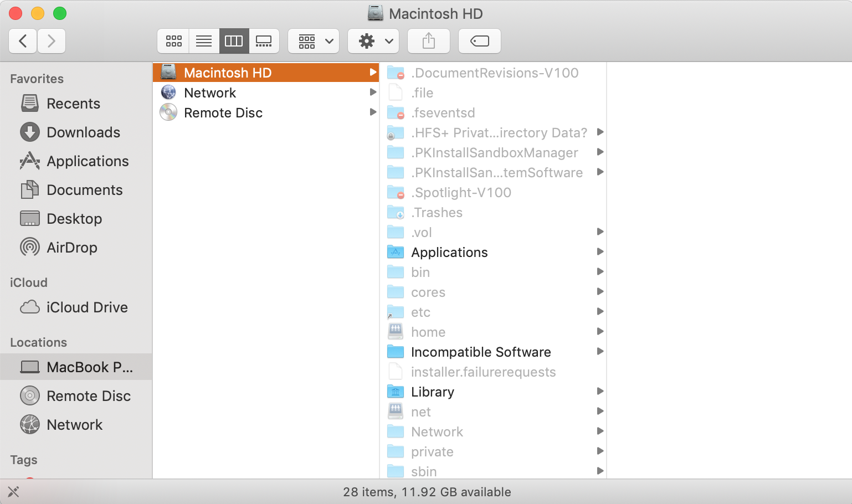
Task: Click the Macintosh HD title bar icon
Action: coord(376,13)
